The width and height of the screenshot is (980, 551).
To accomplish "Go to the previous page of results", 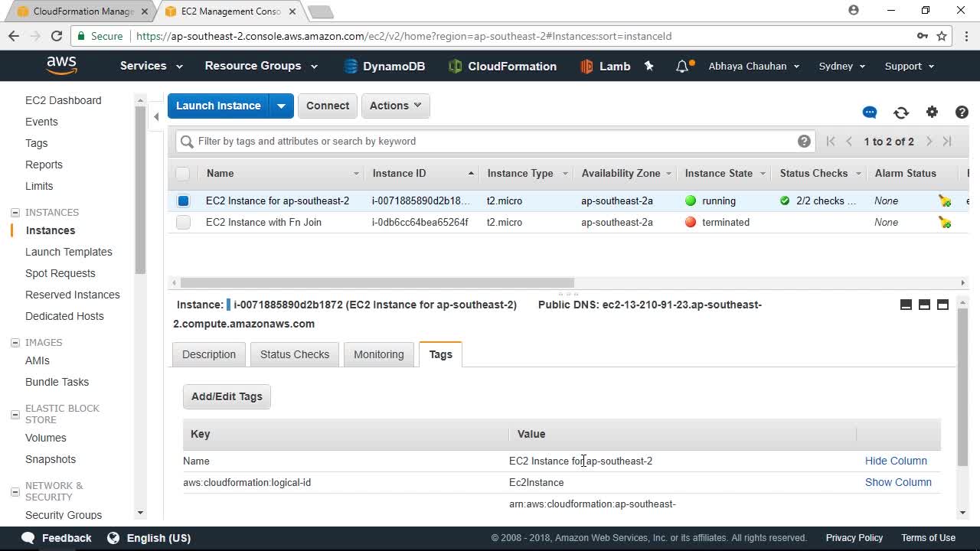I will click(849, 142).
